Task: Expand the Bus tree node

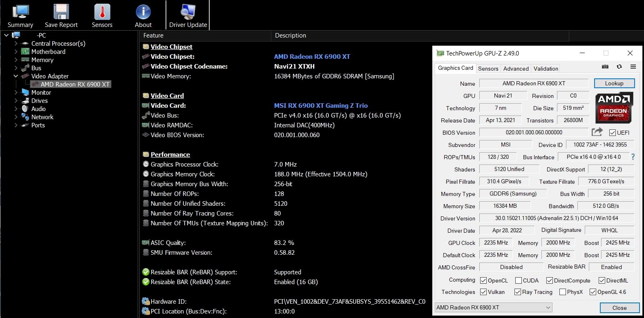Action: pos(16,68)
